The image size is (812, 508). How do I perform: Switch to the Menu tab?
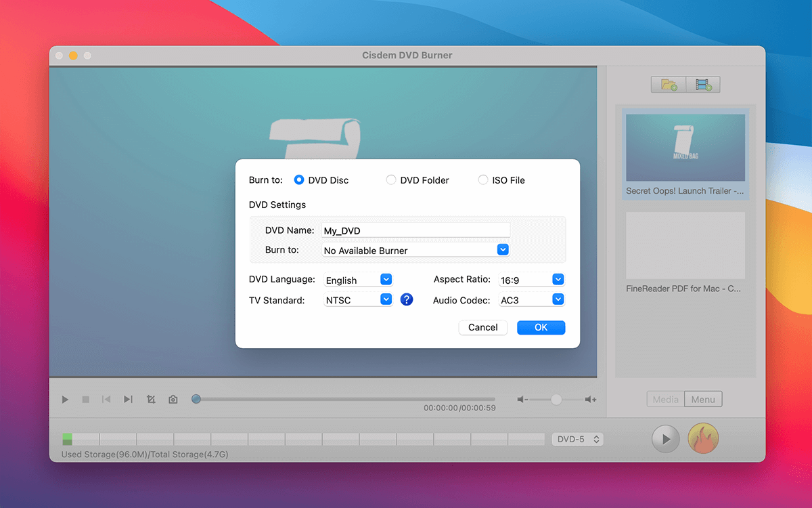tap(703, 400)
